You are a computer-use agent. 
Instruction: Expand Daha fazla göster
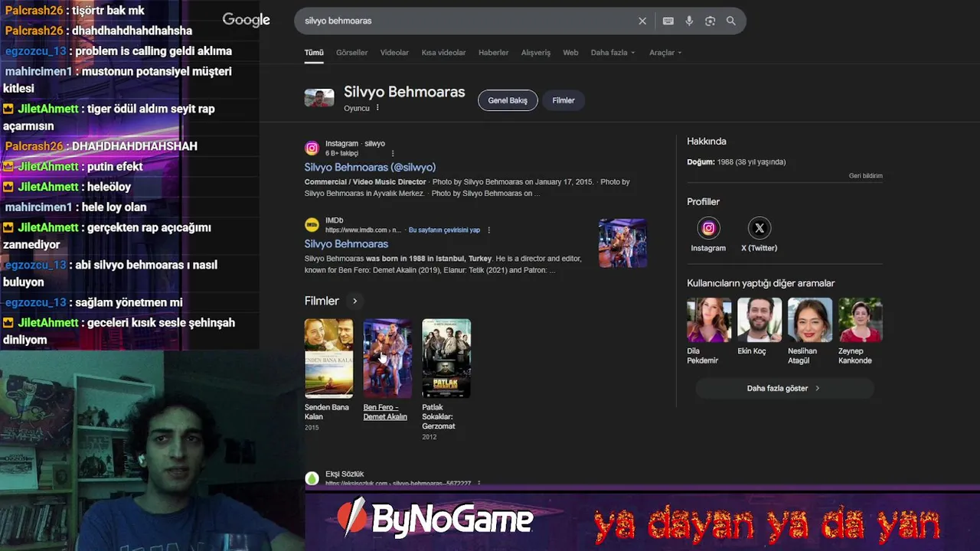point(784,388)
